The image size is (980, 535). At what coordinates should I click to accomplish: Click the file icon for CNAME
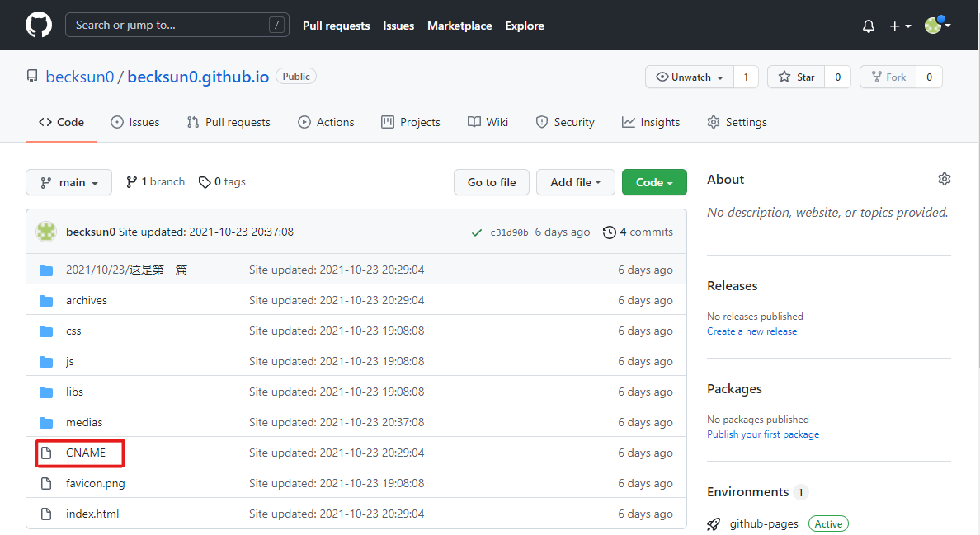[46, 453]
